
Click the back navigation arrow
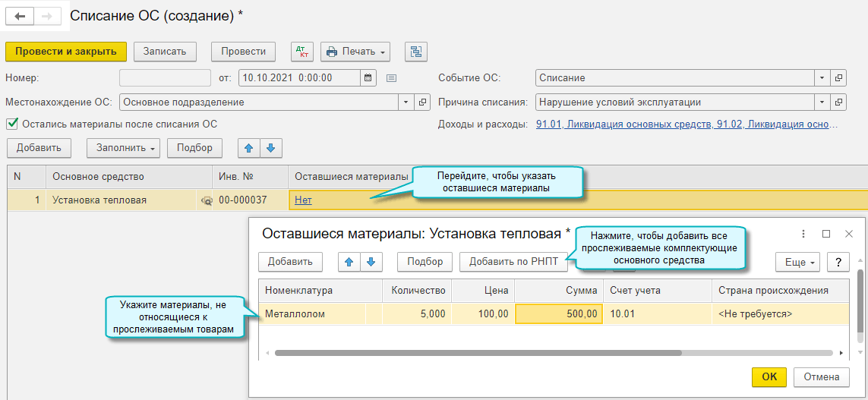click(20, 16)
